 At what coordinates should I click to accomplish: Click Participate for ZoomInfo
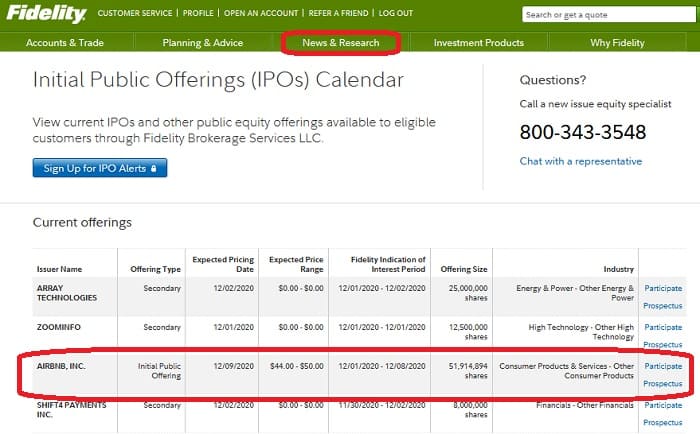(x=663, y=327)
